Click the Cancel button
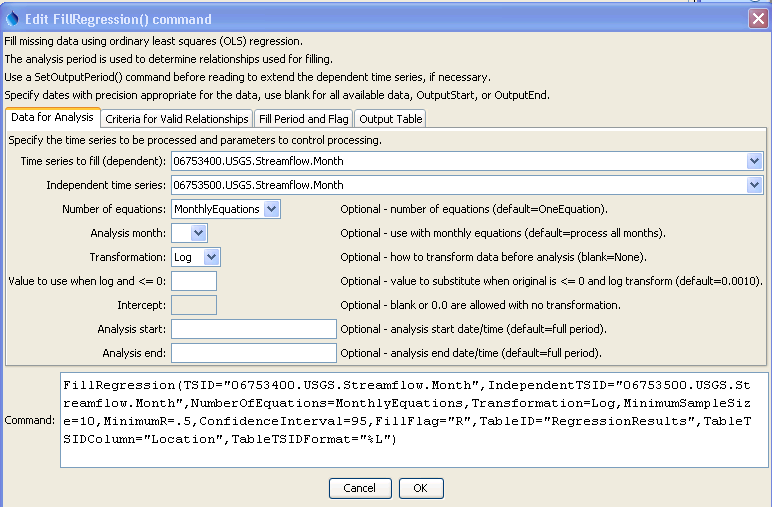772x507 pixels. click(360, 488)
